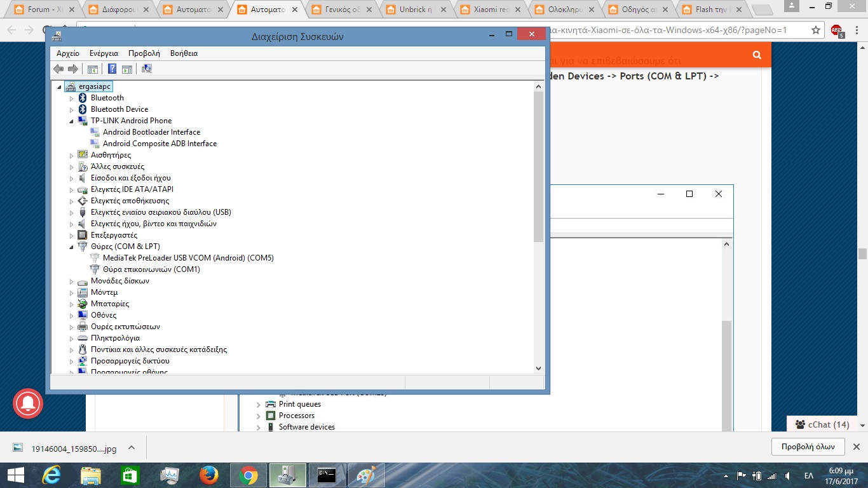Select the 'Προσαρμογείς δικτύου' category

pyautogui.click(x=130, y=361)
